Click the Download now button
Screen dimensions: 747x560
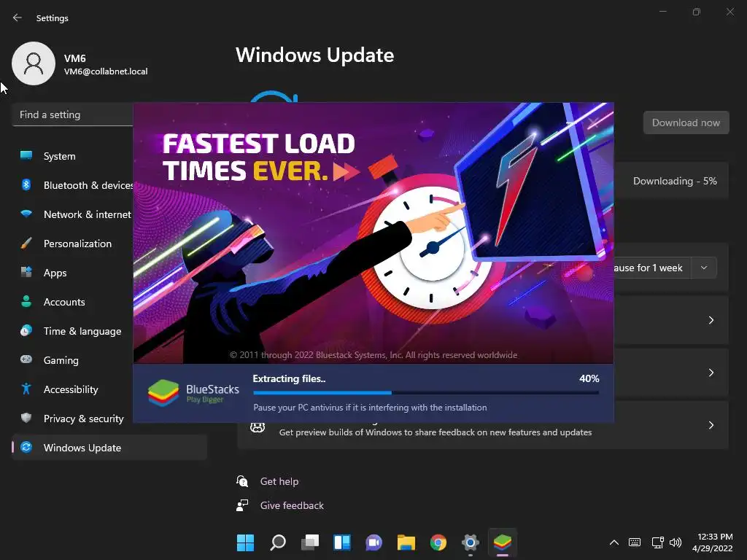[686, 122]
